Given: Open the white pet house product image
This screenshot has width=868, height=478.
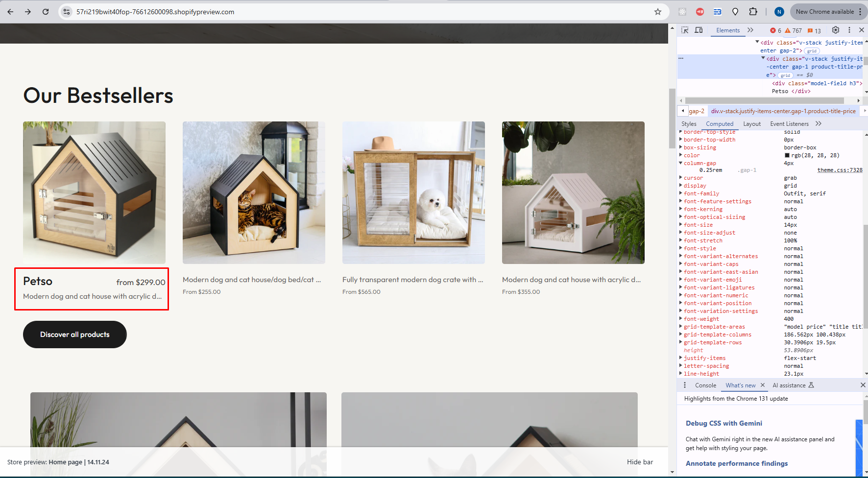Looking at the screenshot, I should pyautogui.click(x=573, y=192).
